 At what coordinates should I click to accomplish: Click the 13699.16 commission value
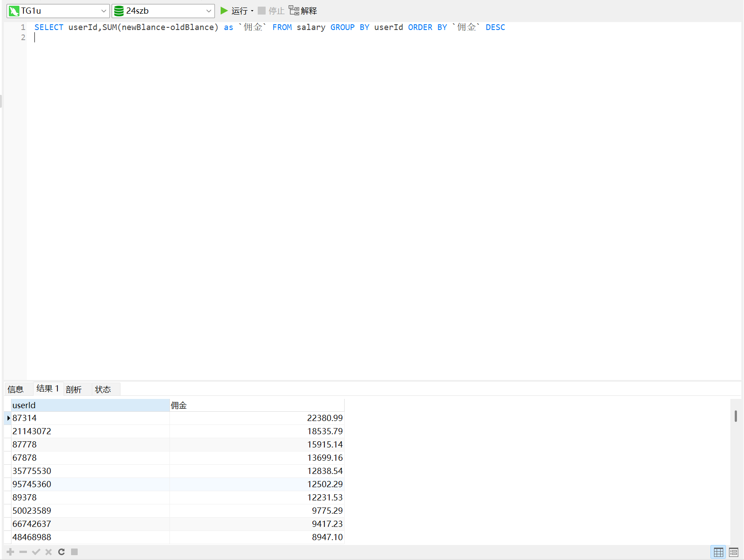tap(325, 458)
